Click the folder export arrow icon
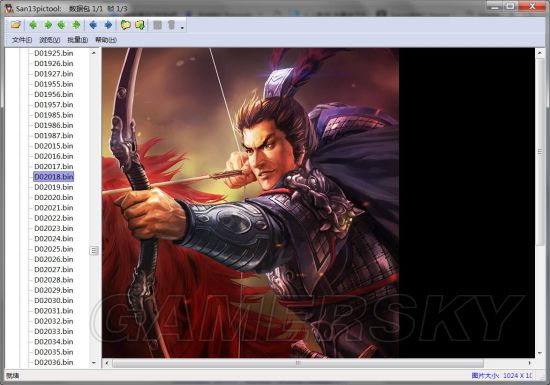This screenshot has height=385, width=550. click(140, 25)
